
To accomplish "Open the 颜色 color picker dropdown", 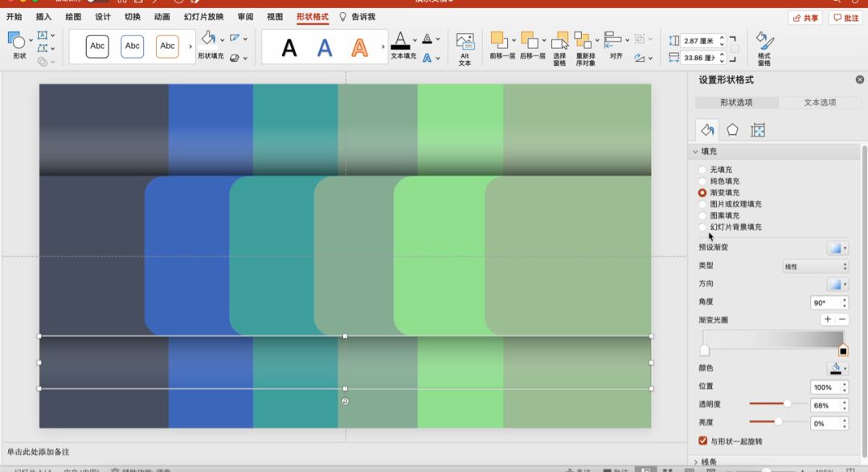I will tap(837, 368).
